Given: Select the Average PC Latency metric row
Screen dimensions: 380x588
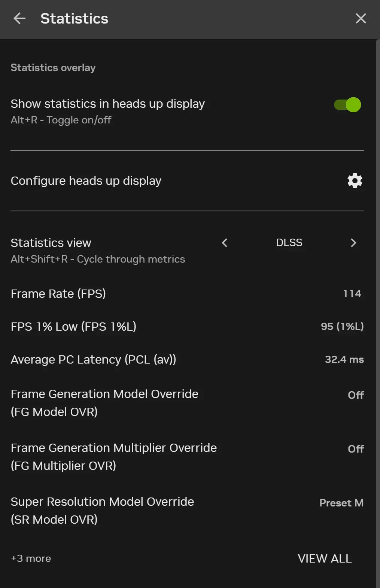Looking at the screenshot, I should 187,359.
